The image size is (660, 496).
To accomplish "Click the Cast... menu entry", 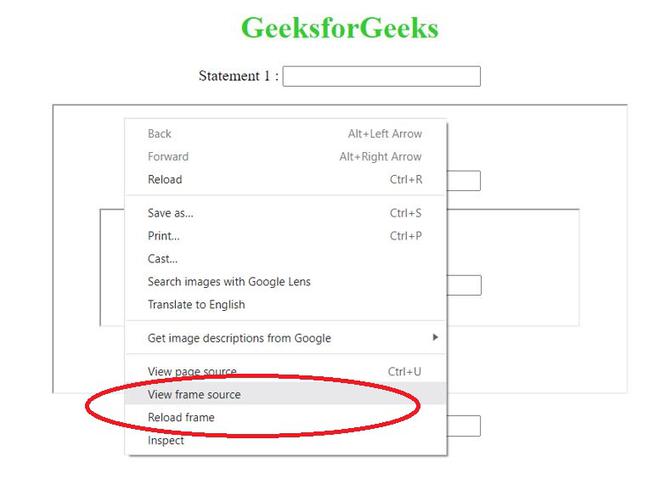I will (163, 259).
